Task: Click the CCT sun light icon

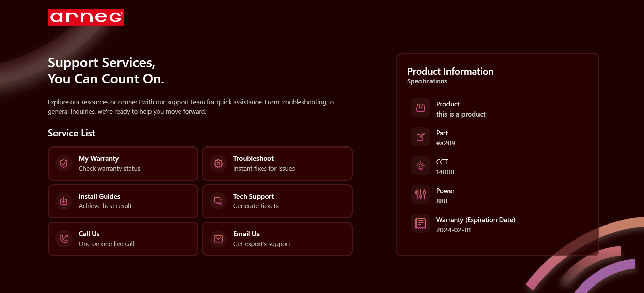Action: tap(421, 166)
